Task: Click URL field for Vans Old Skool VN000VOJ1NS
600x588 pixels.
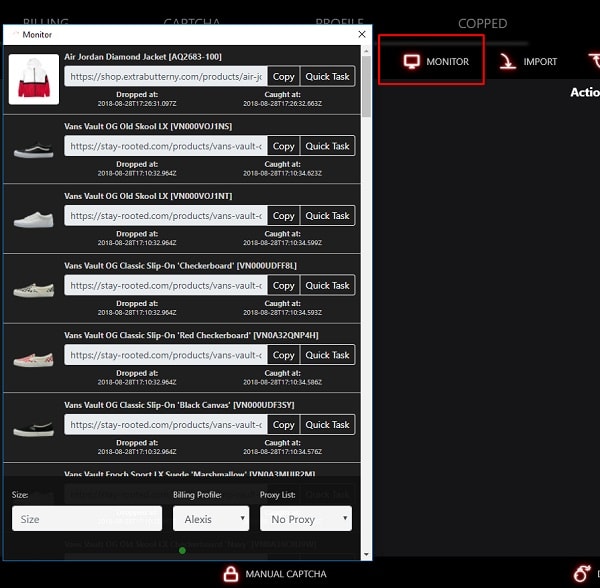Action: click(x=166, y=146)
